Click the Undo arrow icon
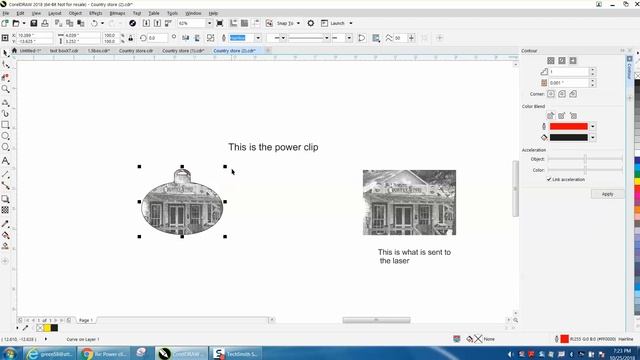This screenshot has height=360, width=640. click(94, 23)
